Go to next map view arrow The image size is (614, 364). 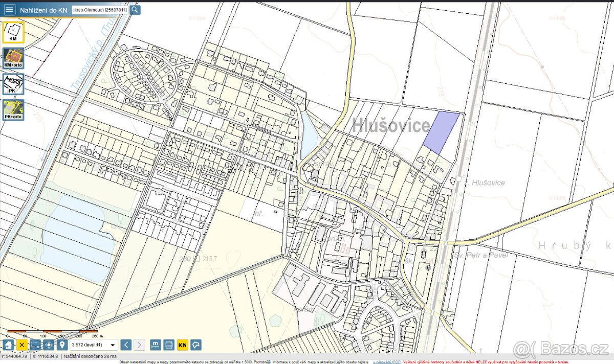[x=139, y=345]
